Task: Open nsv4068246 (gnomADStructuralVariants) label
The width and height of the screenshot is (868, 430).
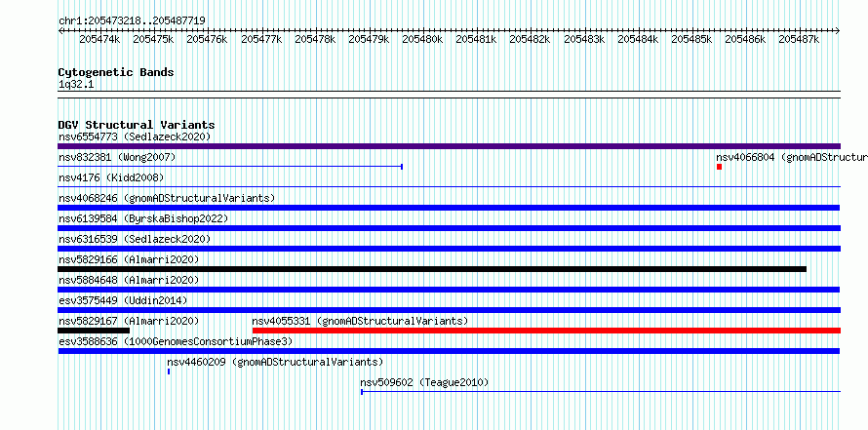Action: point(167,198)
